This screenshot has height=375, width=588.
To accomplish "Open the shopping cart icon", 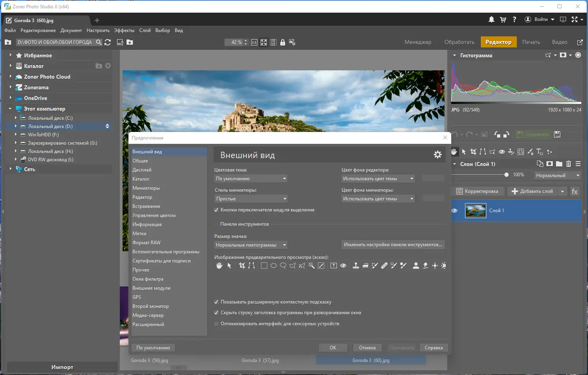I will pos(503,19).
